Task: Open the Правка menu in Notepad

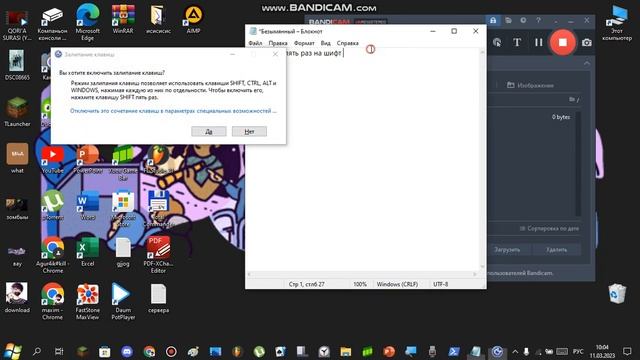Action: pyautogui.click(x=278, y=43)
